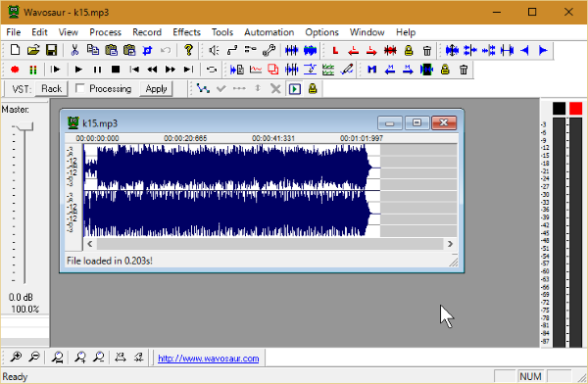The image size is (588, 384).
Task: Click the trash icon in second toolbar row
Action: (464, 70)
